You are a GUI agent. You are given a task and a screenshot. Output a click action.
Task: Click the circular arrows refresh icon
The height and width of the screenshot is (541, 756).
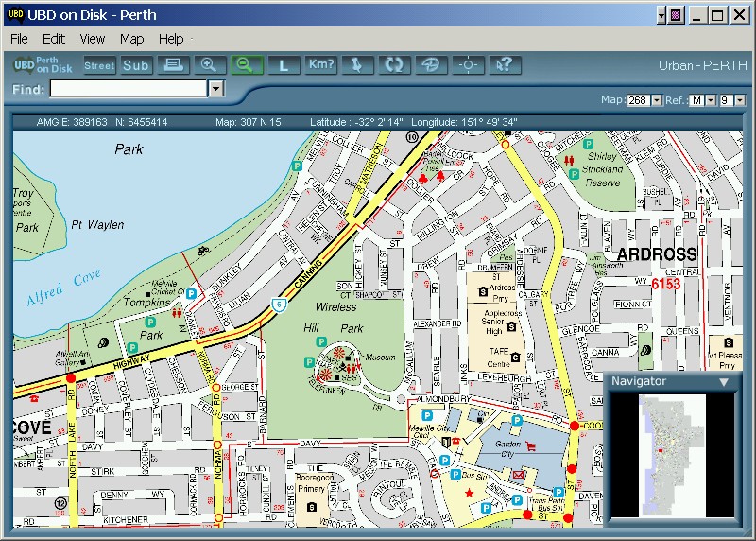pyautogui.click(x=394, y=64)
